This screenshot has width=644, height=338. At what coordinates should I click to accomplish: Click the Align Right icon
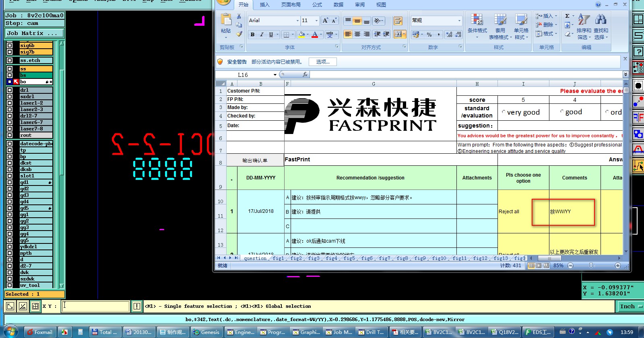[x=367, y=35]
